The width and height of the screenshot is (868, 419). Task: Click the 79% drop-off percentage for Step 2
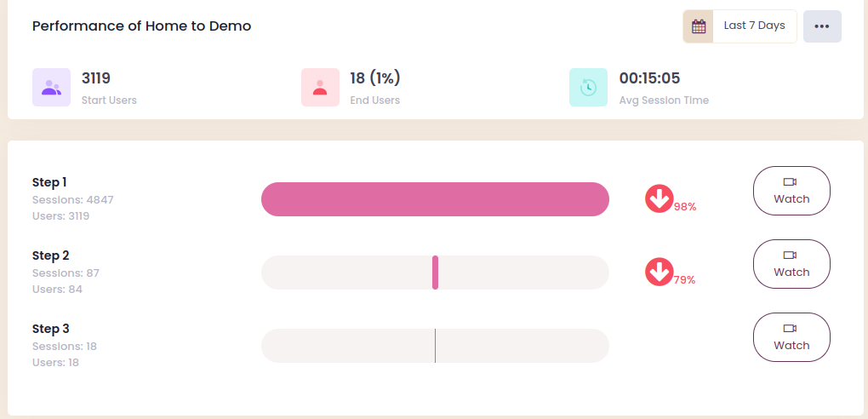tap(685, 279)
